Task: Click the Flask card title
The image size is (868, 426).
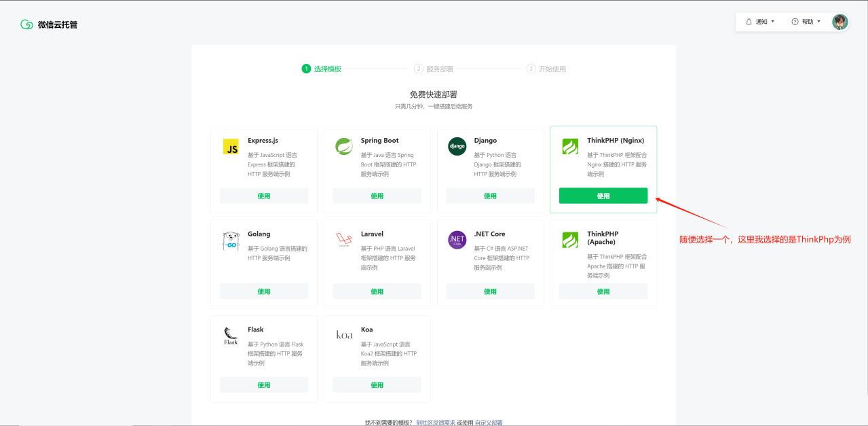Action: (256, 330)
